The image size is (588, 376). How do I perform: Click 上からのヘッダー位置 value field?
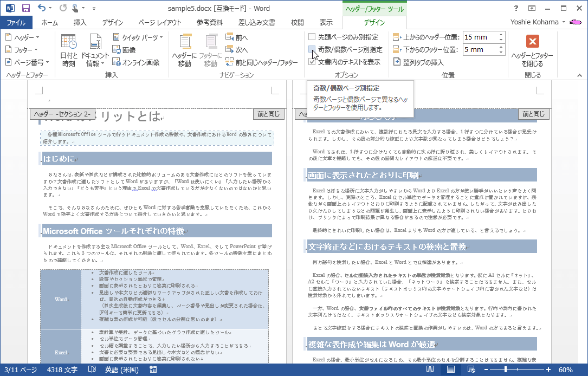[x=480, y=37]
